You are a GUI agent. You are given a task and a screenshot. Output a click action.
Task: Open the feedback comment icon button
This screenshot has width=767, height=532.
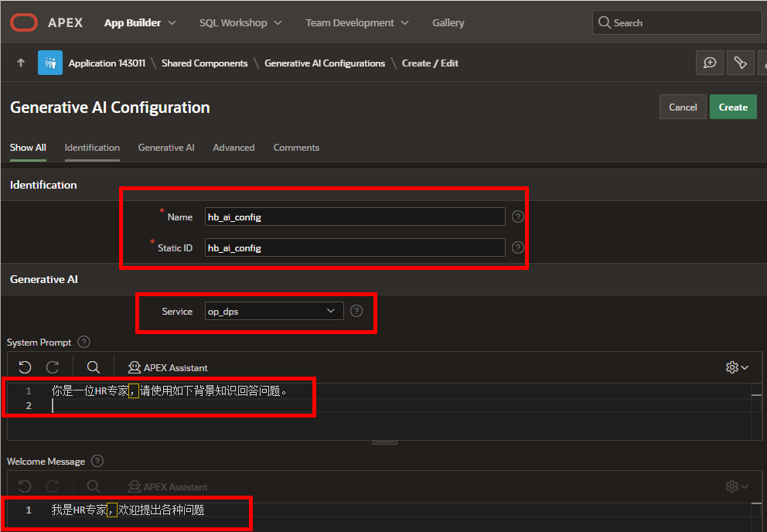[709, 63]
